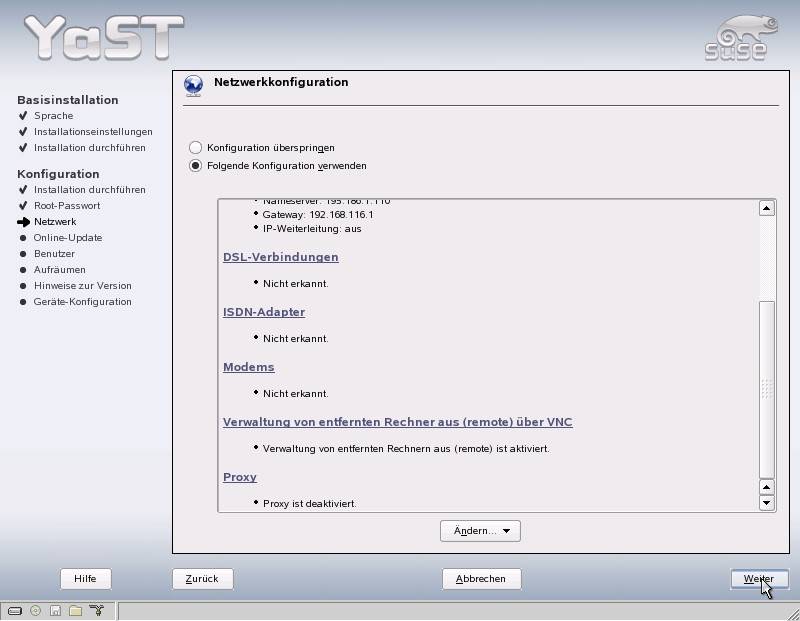Screen dimensions: 800x621
Task: Click the SuSE chameleon logo
Action: [741, 39]
